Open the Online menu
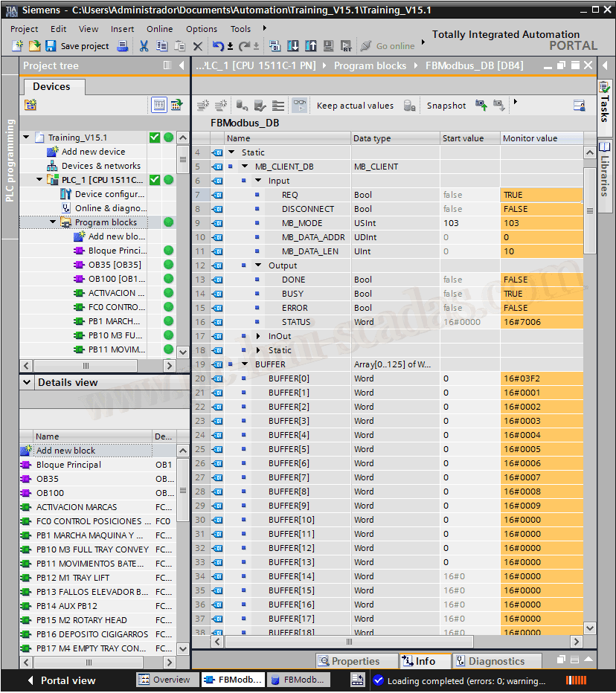The width and height of the screenshot is (616, 693). coord(159,29)
